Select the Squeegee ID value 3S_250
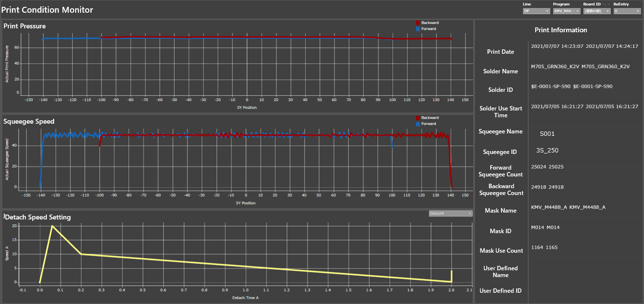Screen dimensions: 644x304 [547, 151]
